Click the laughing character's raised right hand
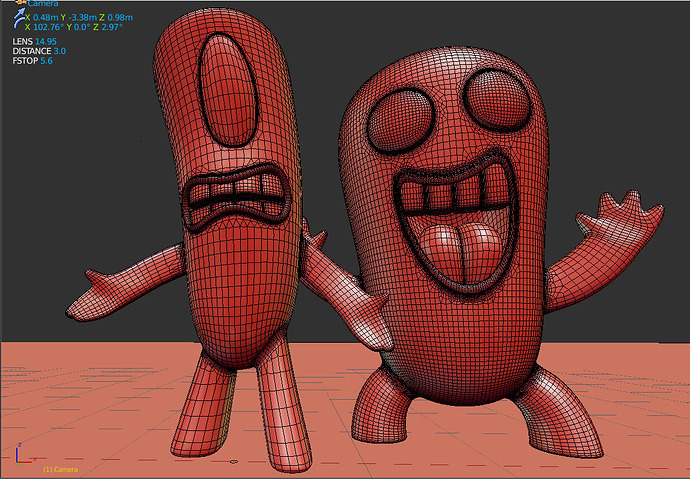Viewport: 690px width, 479px height. tap(625, 216)
